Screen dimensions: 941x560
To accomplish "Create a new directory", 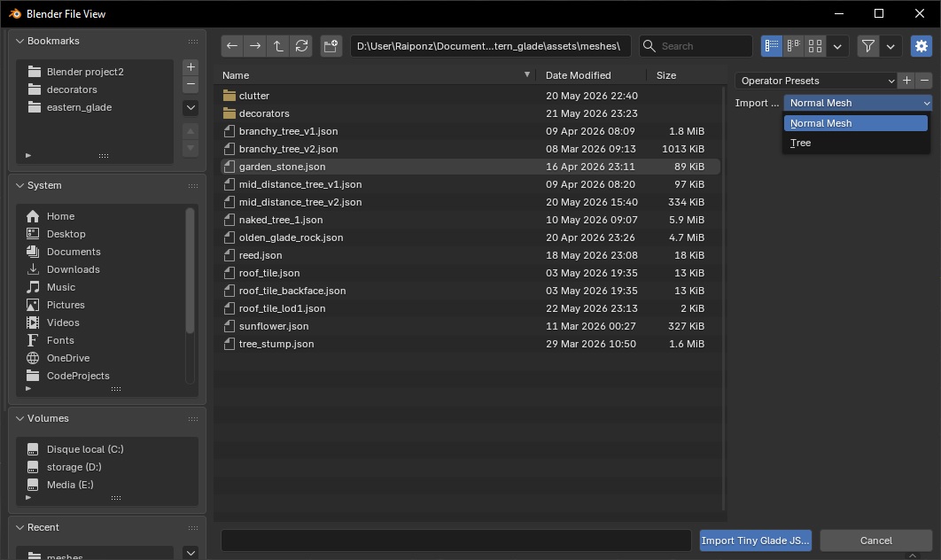I will (331, 46).
